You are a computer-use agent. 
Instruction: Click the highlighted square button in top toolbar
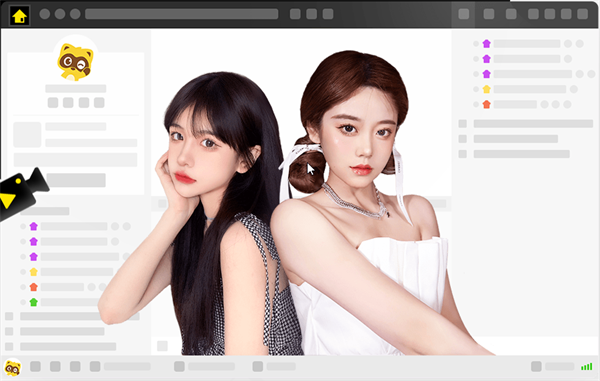(x=463, y=14)
